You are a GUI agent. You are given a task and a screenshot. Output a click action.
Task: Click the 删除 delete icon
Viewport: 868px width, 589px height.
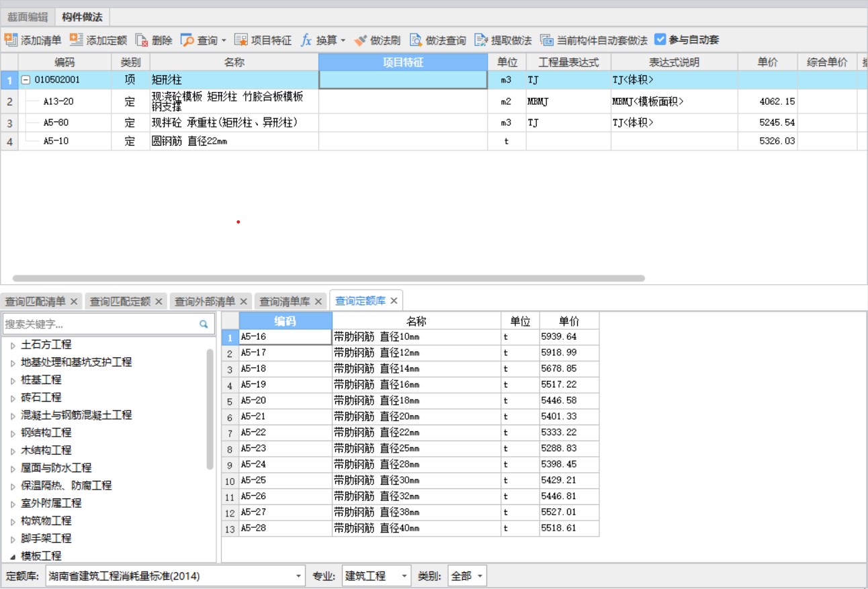(141, 40)
